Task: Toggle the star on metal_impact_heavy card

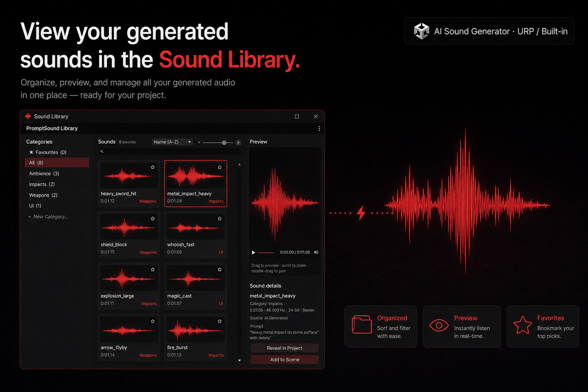Action: click(220, 167)
